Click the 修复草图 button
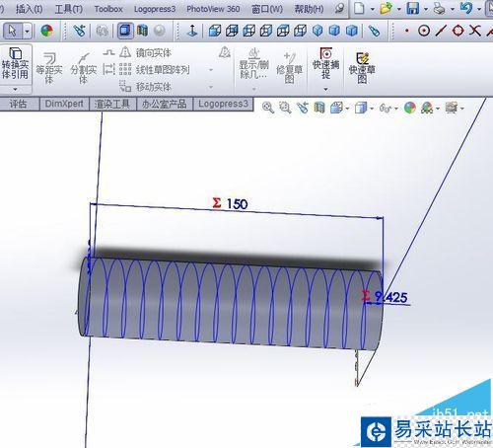This screenshot has width=493, height=448. 289,68
